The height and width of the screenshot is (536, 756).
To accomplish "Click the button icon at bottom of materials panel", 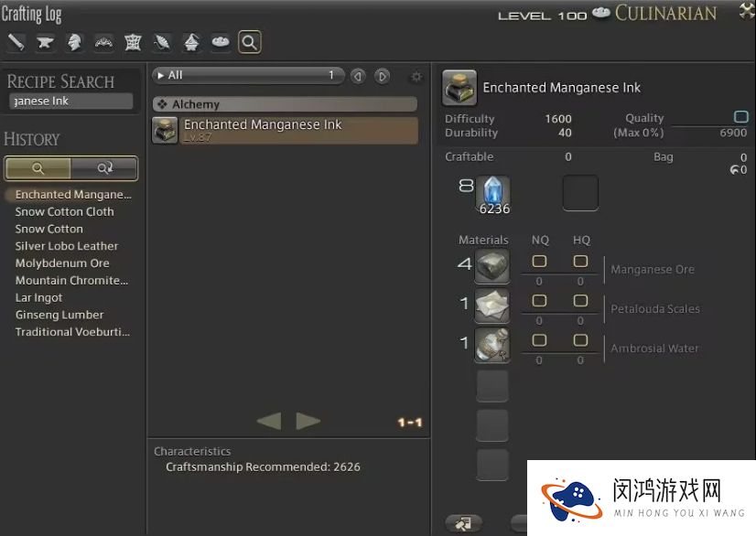I will coord(464,523).
